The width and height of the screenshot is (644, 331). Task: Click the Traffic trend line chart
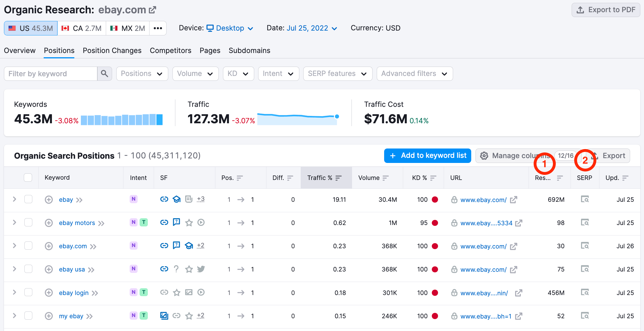298,119
